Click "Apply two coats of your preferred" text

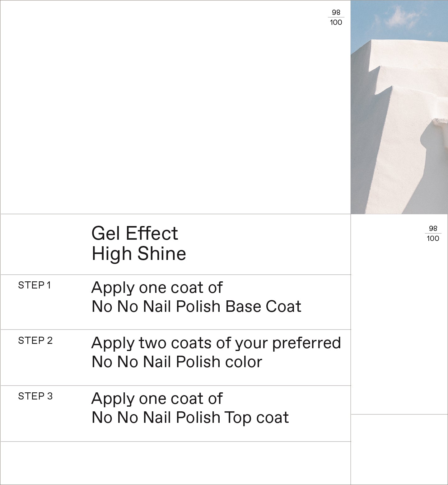tap(216, 343)
